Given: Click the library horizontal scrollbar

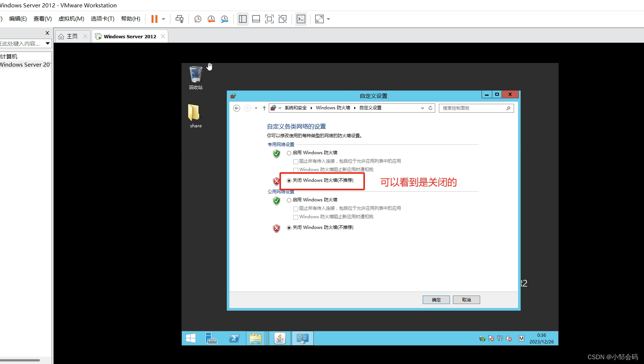Looking at the screenshot, I should pos(20,360).
